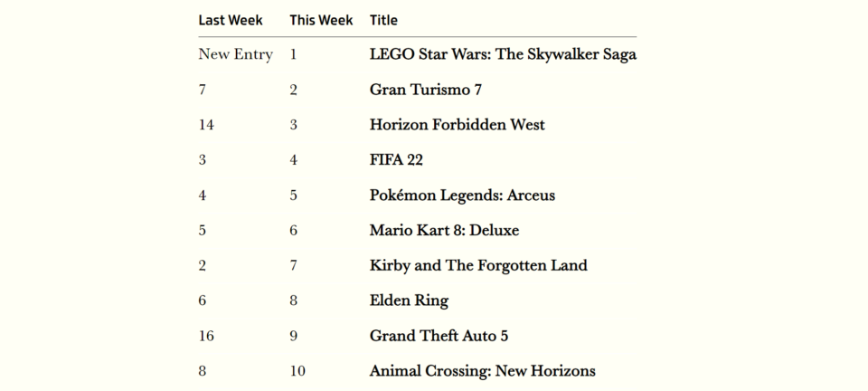Click the "Title" column header

[383, 20]
